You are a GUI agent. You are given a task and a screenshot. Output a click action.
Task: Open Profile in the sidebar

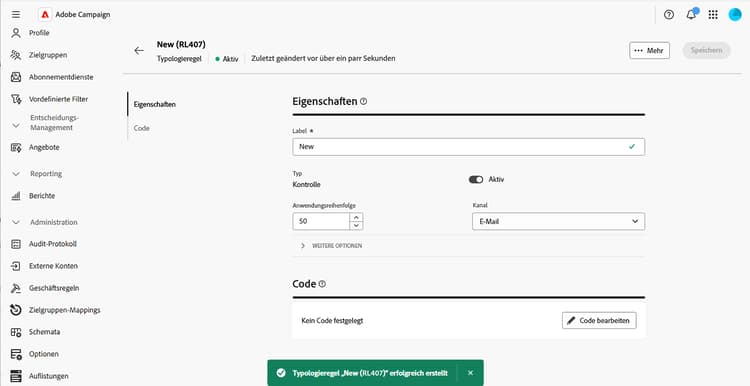pos(39,33)
